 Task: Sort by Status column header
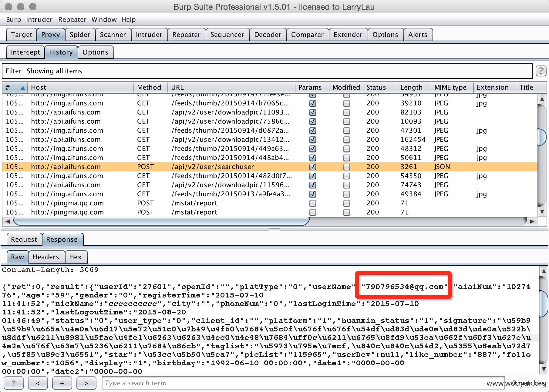pos(380,88)
